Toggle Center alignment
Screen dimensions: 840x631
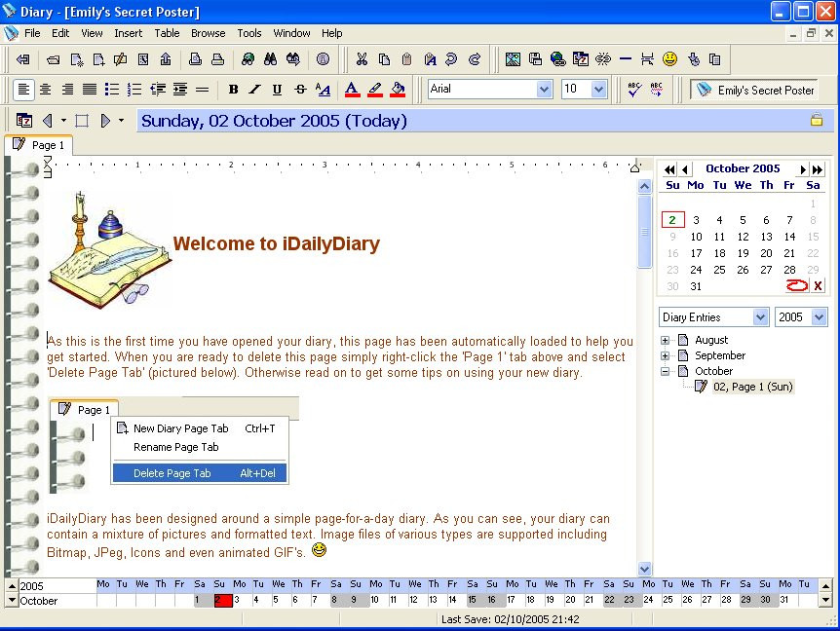pyautogui.click(x=46, y=90)
